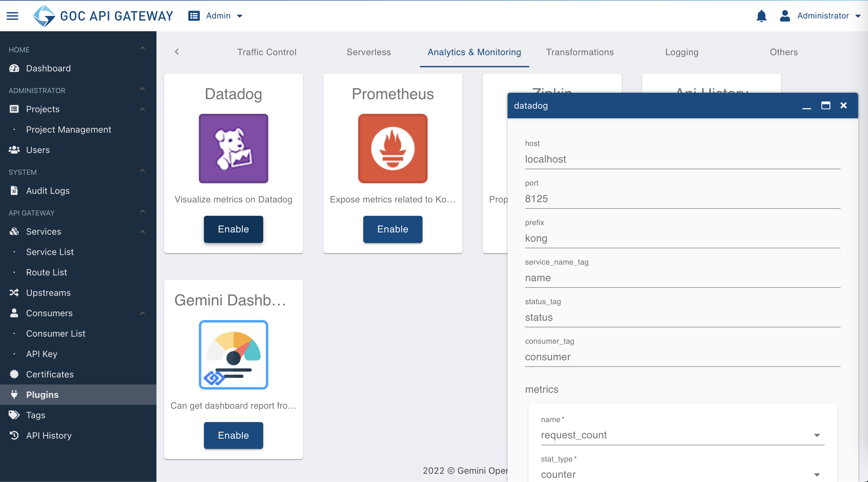Viewport: 868px width, 482px height.
Task: Collapse the ADMINISTRATOR sidebar section
Action: (x=142, y=89)
